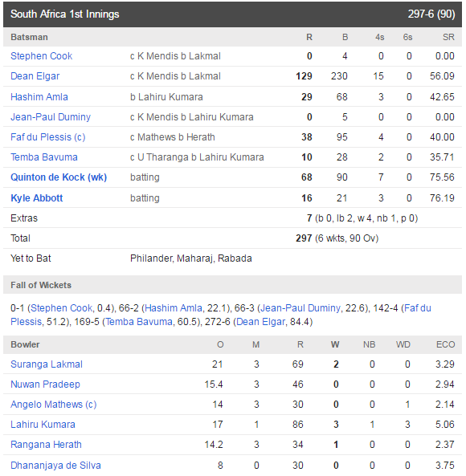Click Quinton de Kock (wk) link
Screen dimensions: 466x476
59,177
